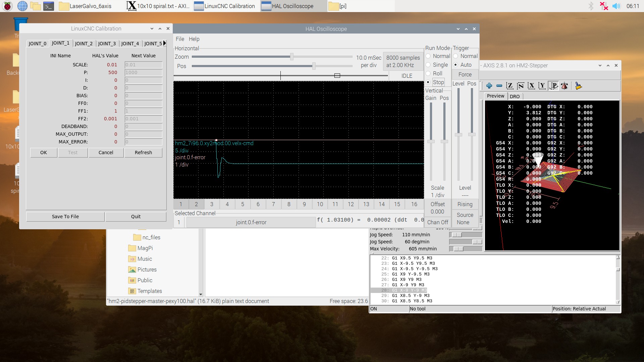The width and height of the screenshot is (644, 362).
Task: Switch to Preview tab in AXIS
Action: click(x=495, y=96)
